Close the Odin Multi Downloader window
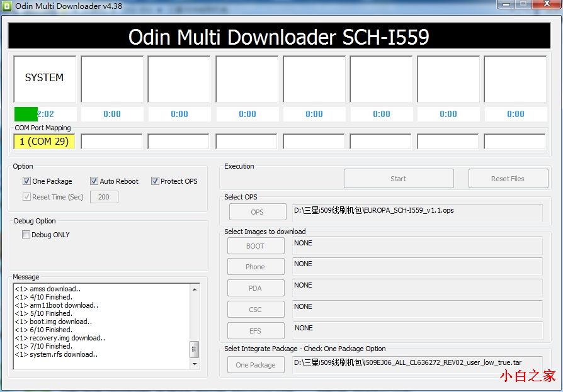The image size is (563, 392). pyautogui.click(x=547, y=4)
